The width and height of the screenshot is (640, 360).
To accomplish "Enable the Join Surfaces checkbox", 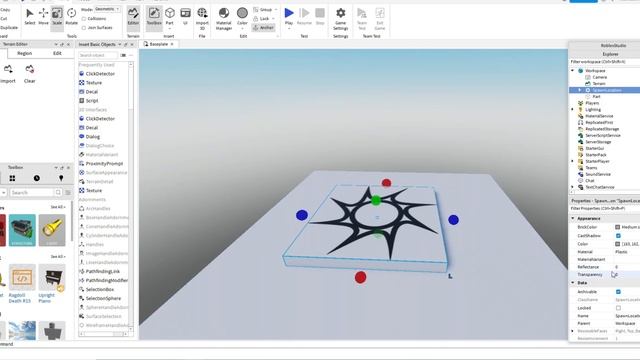I will 84,28.
